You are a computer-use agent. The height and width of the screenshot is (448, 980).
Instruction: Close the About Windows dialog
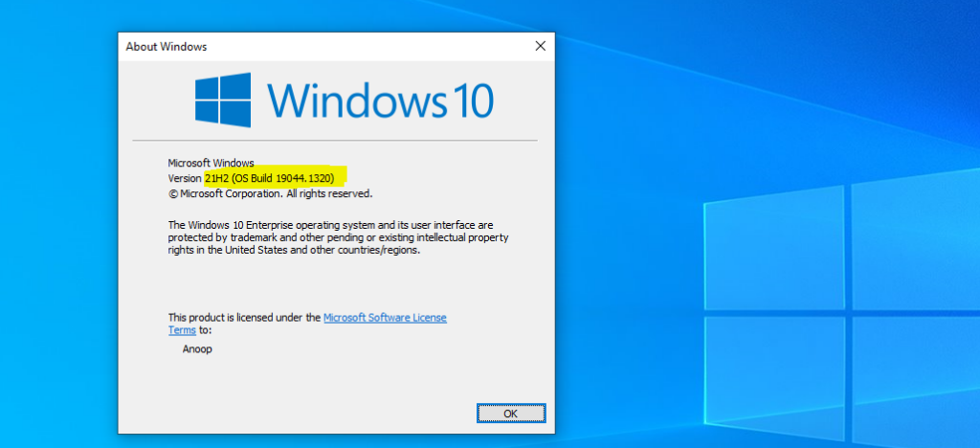(540, 46)
